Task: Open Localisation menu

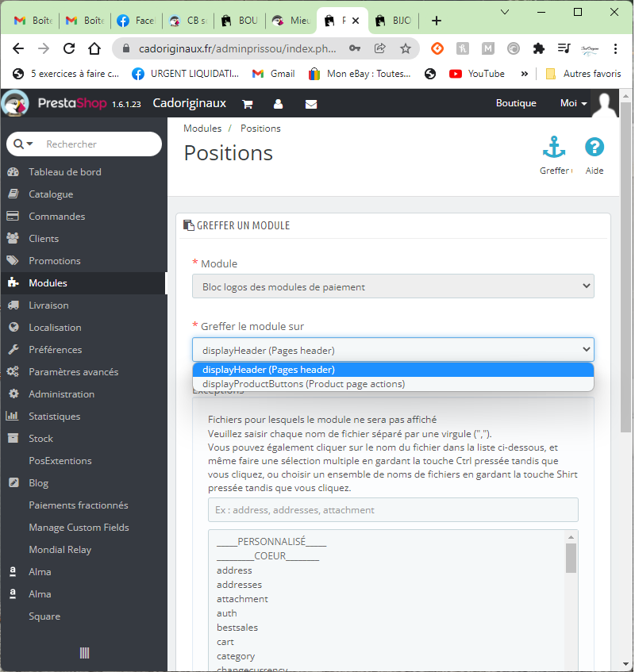Action: (56, 328)
